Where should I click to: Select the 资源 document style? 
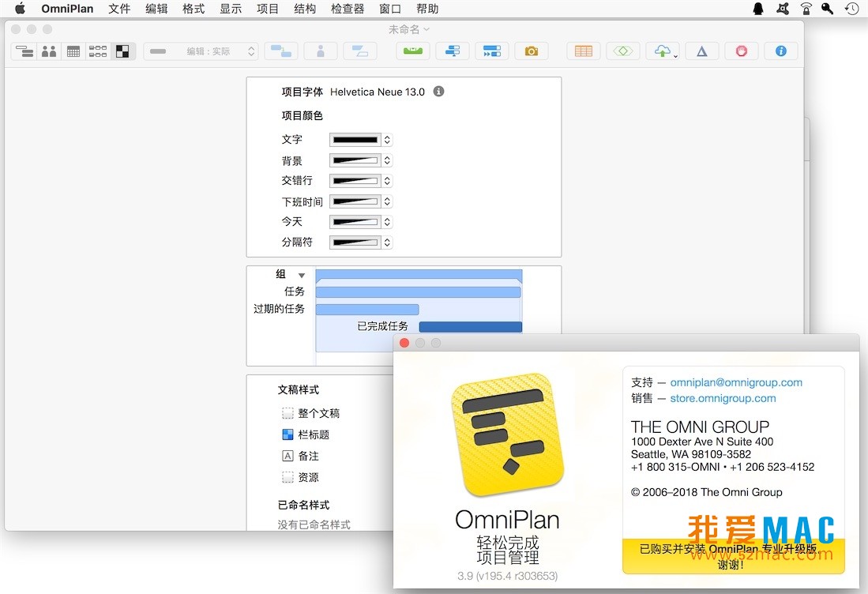click(x=301, y=477)
